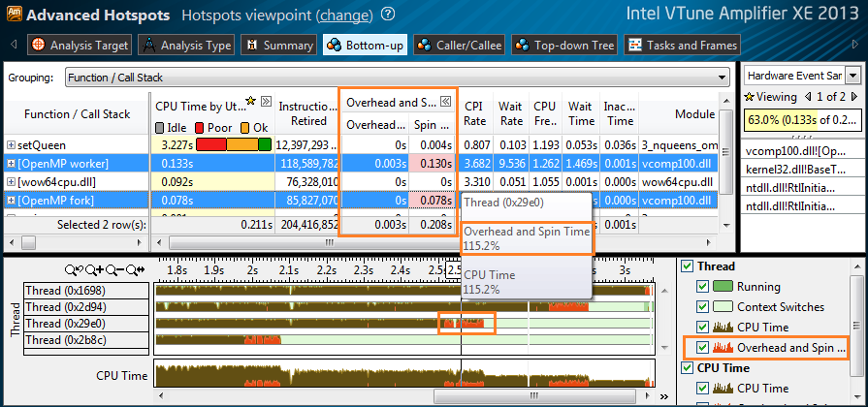The image size is (868, 407).
Task: Toggle the Overhead and Spin checkbox
Action: click(702, 347)
